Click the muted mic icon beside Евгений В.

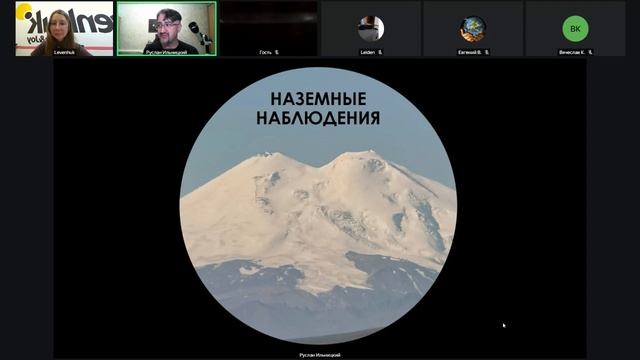pyautogui.click(x=487, y=52)
